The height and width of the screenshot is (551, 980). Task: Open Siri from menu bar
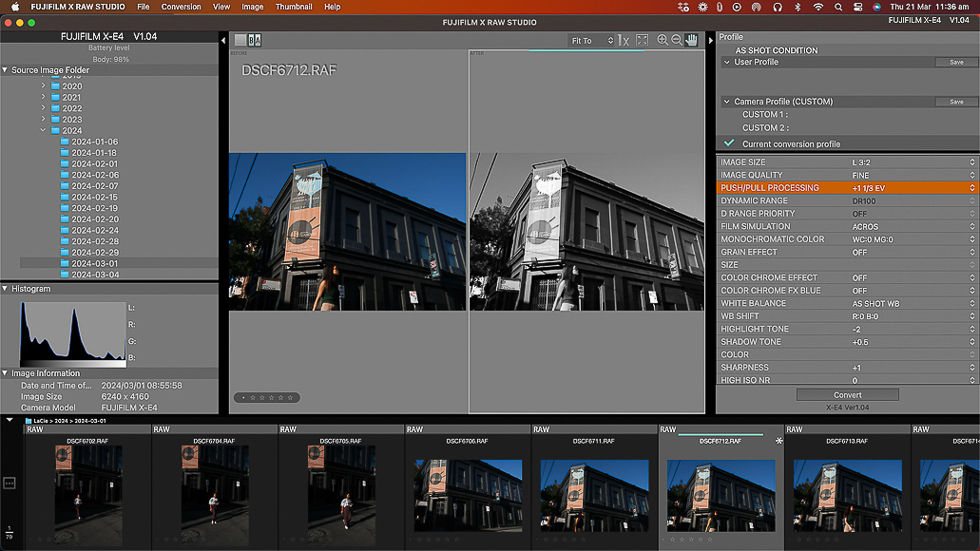point(876,7)
